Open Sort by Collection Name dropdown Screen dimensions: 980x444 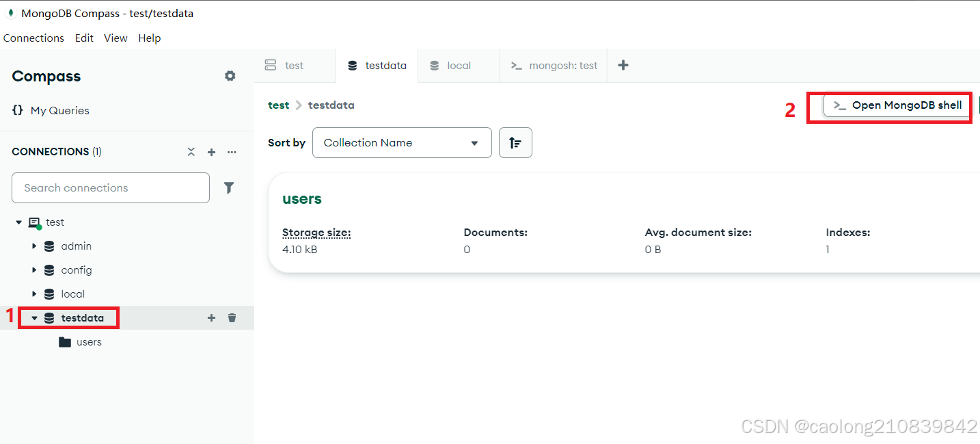[402, 142]
